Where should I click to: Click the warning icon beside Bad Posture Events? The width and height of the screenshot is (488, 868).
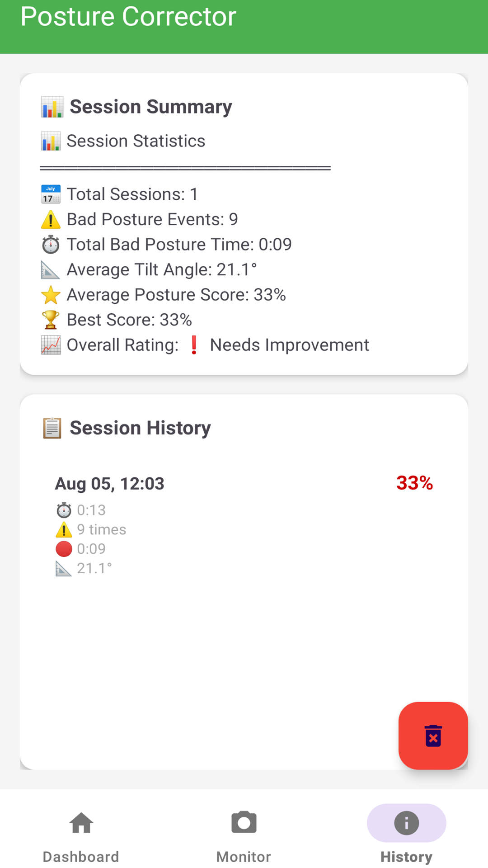click(x=51, y=219)
